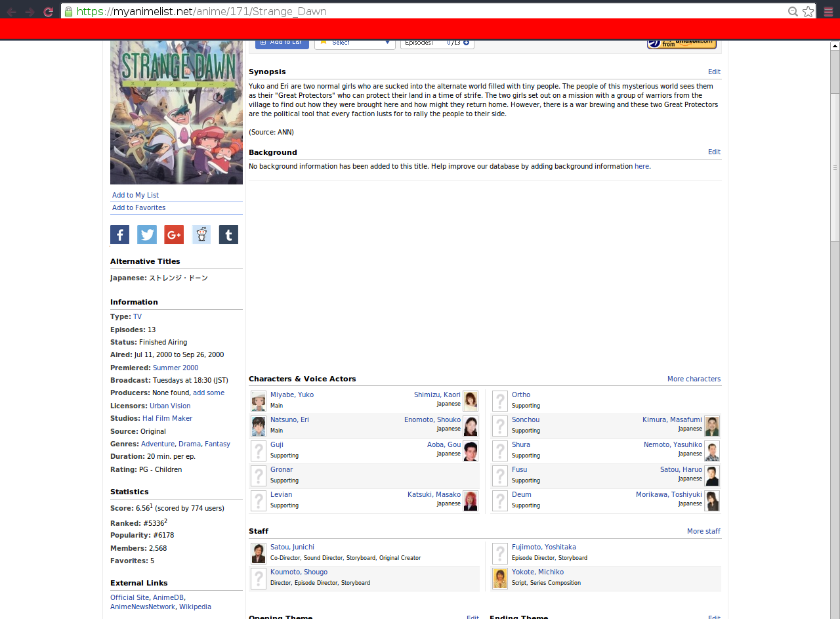Click the Google Plus share icon
This screenshot has height=619, width=840.
tap(174, 235)
